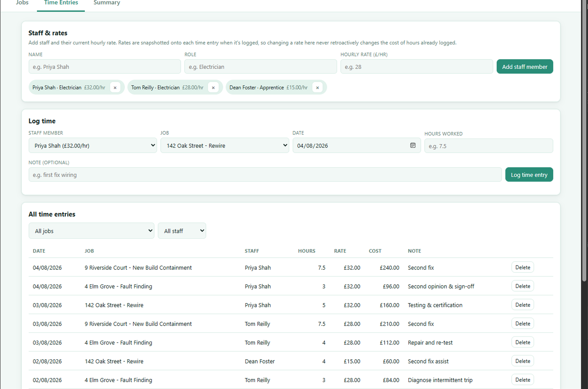The image size is (588, 389).
Task: Click the JOB column header in entries table
Action: [89, 251]
